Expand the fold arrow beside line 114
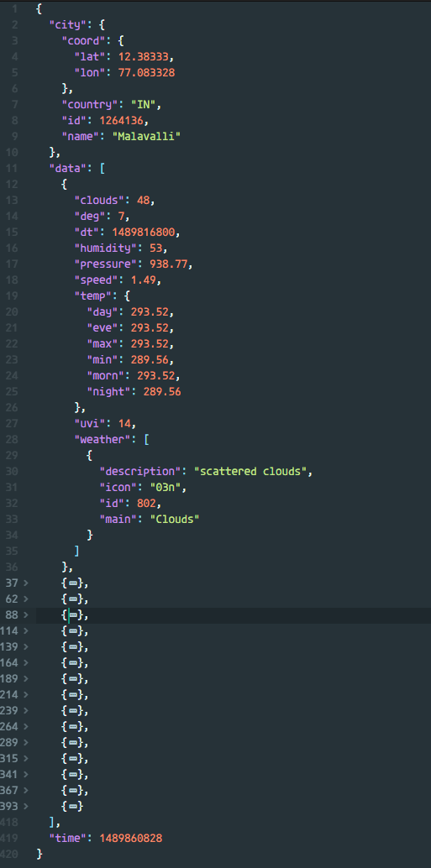This screenshot has height=868, width=431. pos(26,631)
